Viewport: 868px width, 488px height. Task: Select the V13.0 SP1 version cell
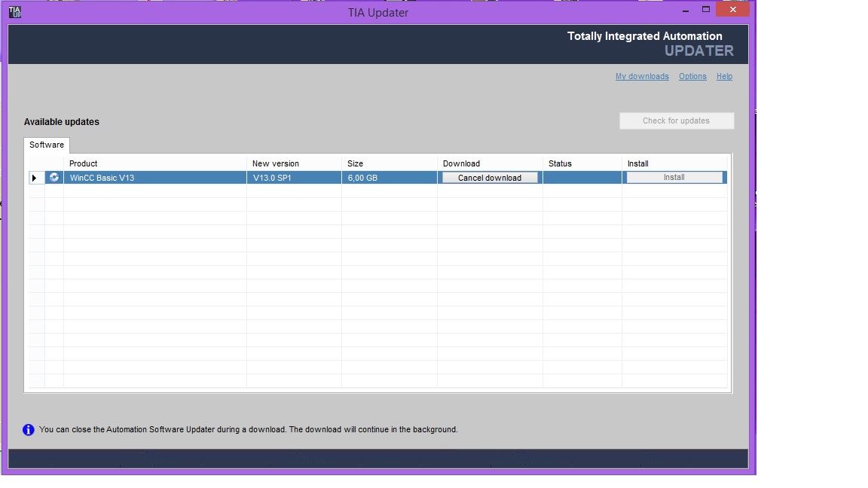[x=294, y=178]
